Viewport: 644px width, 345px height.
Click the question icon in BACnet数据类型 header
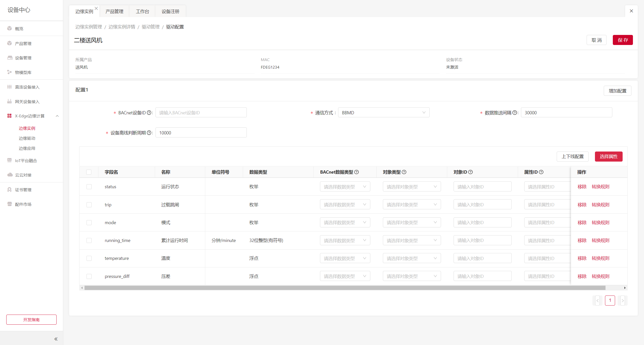pyautogui.click(x=356, y=172)
